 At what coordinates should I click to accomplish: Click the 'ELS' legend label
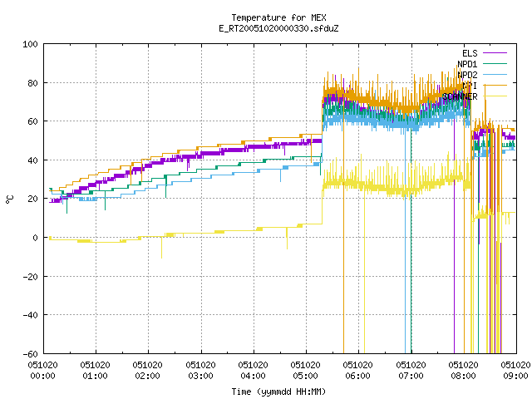coord(470,53)
